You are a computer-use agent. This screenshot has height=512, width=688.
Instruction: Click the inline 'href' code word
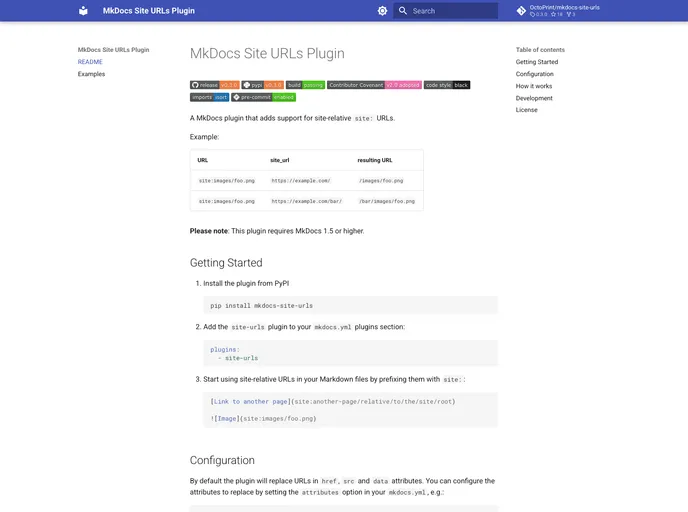tap(329, 481)
